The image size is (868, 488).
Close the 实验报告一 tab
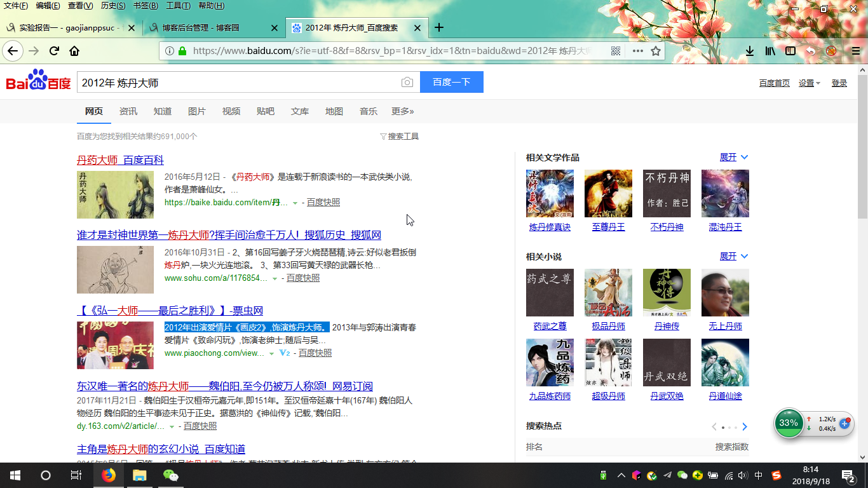click(132, 28)
